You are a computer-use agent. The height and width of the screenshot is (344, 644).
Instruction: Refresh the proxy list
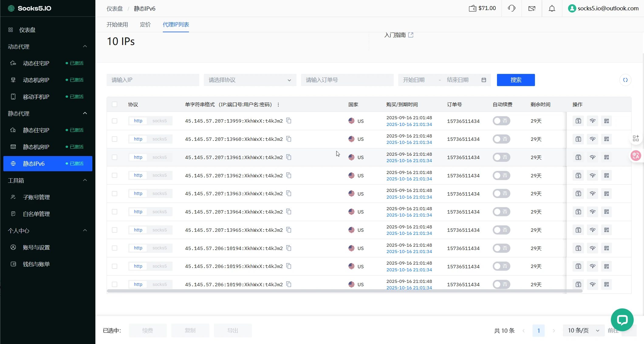625,80
